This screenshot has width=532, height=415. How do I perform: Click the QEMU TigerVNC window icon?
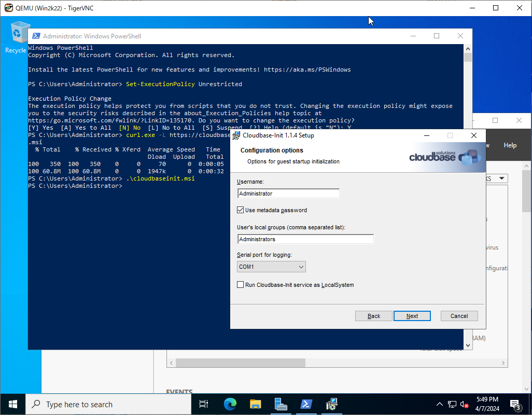[8, 8]
